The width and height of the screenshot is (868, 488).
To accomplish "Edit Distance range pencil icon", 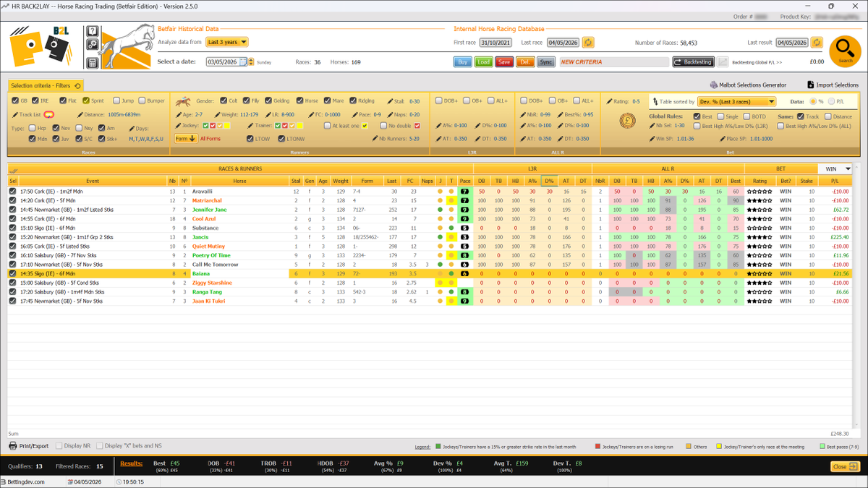I will pyautogui.click(x=80, y=114).
